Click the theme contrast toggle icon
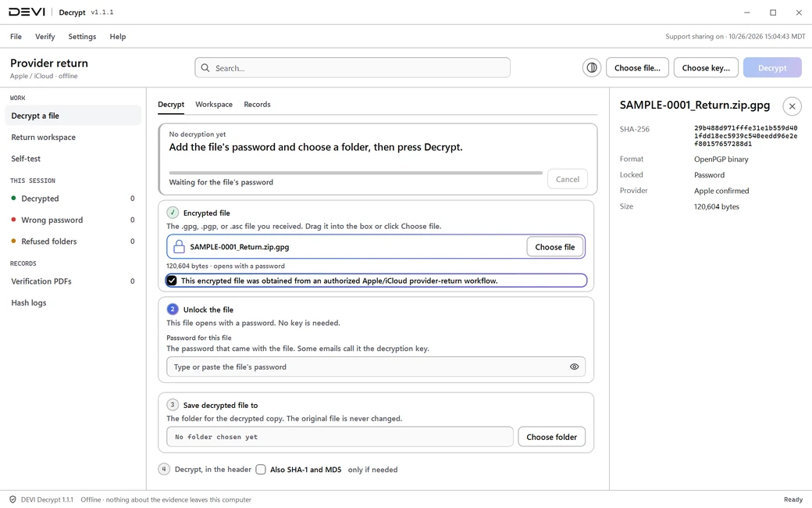 pyautogui.click(x=591, y=68)
